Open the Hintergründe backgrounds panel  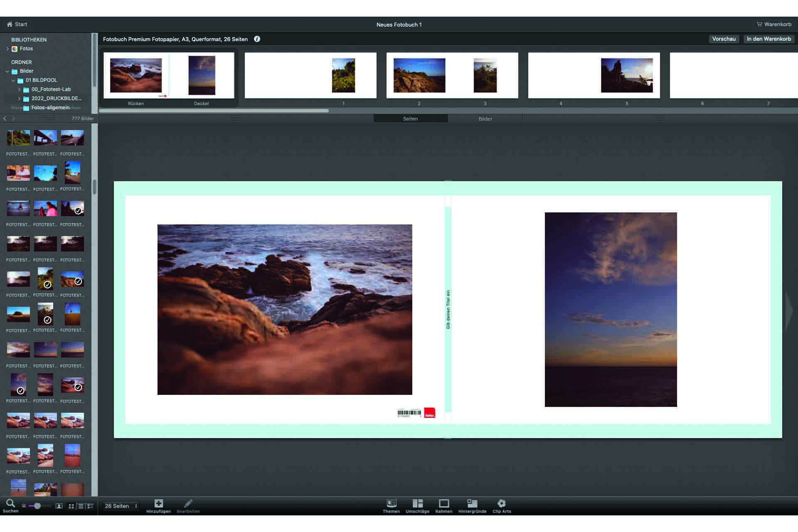click(x=472, y=506)
